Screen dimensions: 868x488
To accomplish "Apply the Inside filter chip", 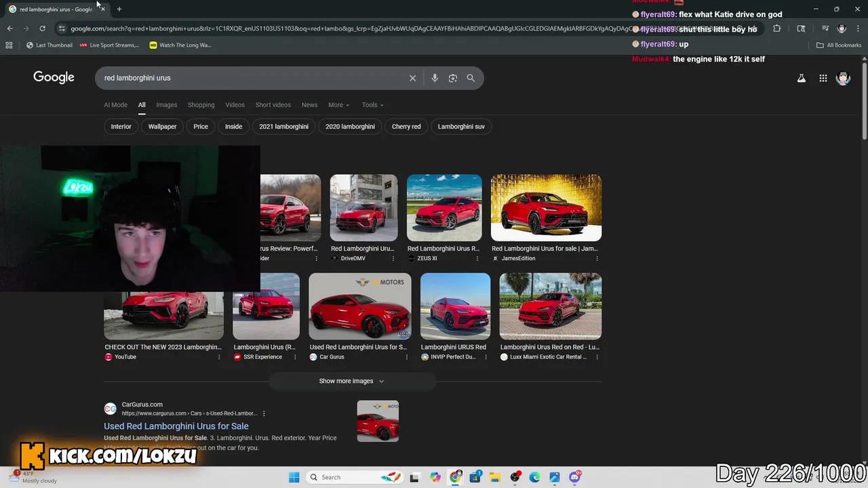I will (233, 127).
